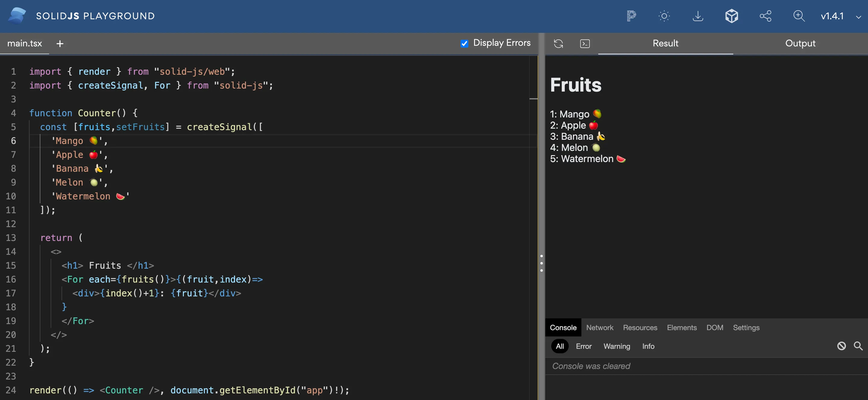
Task: Open the v1.4.1 version dropdown
Action: (832, 16)
